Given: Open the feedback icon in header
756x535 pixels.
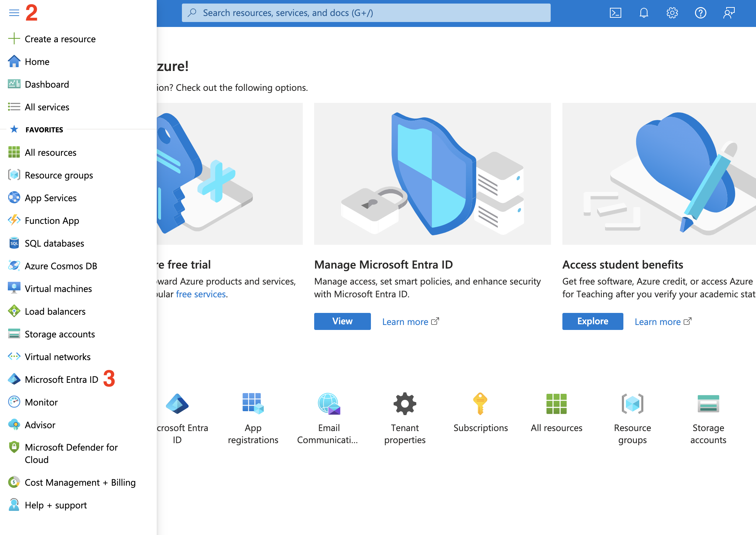Looking at the screenshot, I should 729,13.
